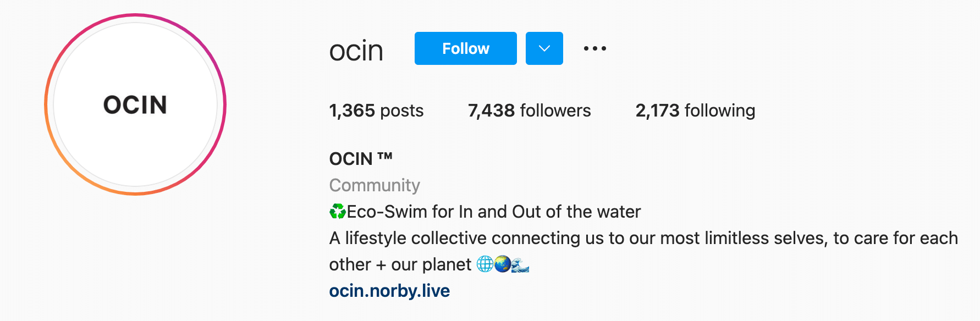Click the ocean wave emoji
Screen dimensions: 980x321
coord(520,264)
